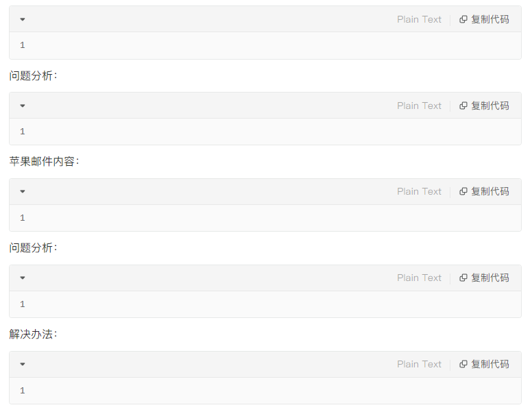
Task: Collapse the topmost code block
Action: (23, 19)
